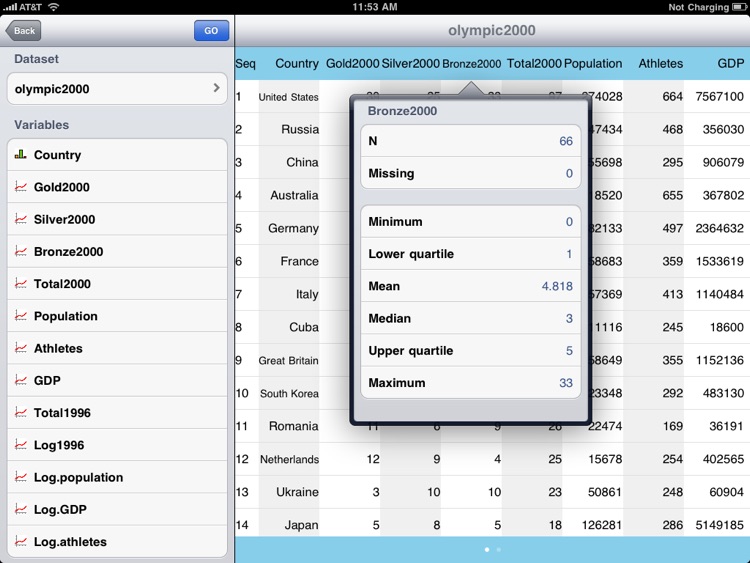Image resolution: width=750 pixels, height=563 pixels.
Task: Click the line chart icon beside Athletes variable
Action: click(21, 348)
